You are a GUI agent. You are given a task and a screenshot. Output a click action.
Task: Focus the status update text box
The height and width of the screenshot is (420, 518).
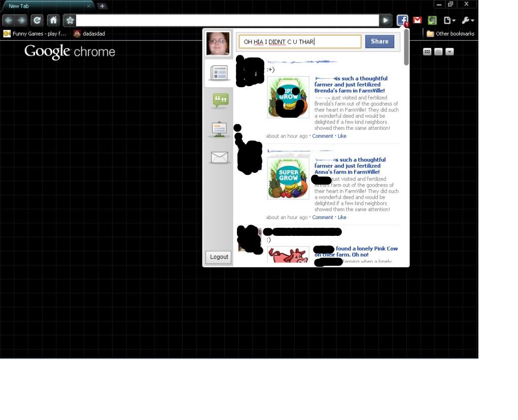click(300, 42)
